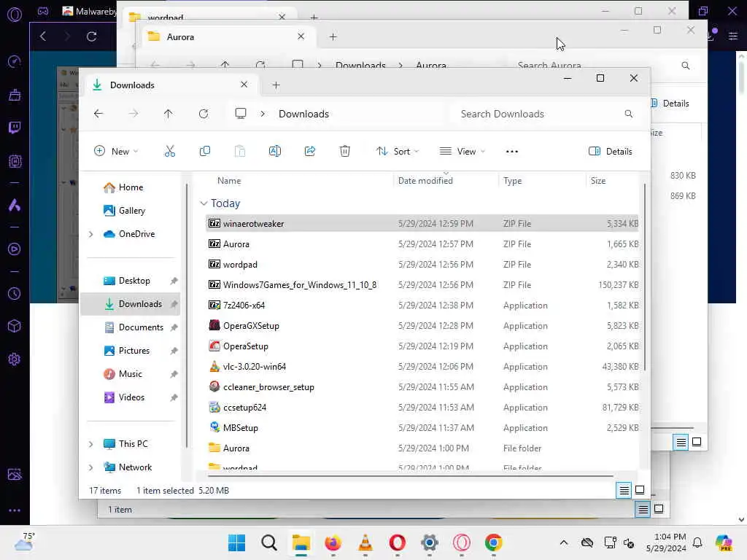
Task: Click the Paste icon in Downloads toolbar
Action: (239, 152)
